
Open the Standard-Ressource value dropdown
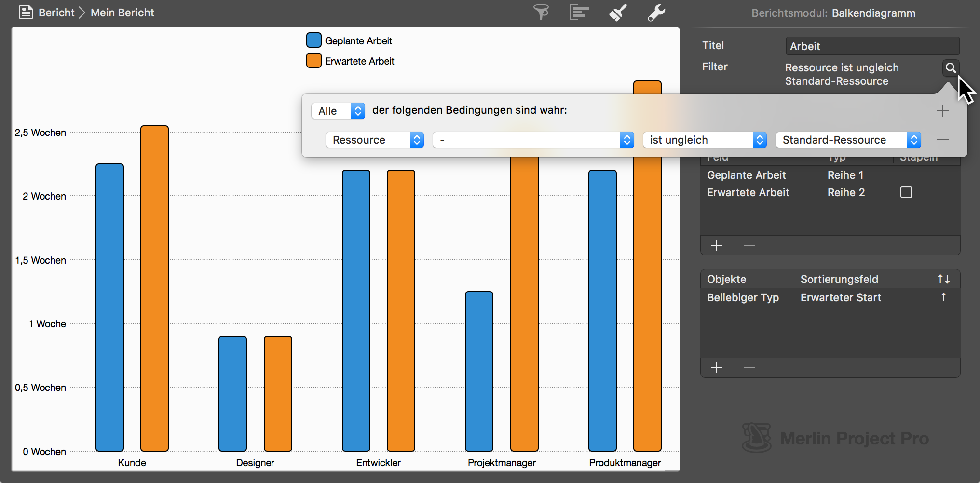click(x=848, y=140)
